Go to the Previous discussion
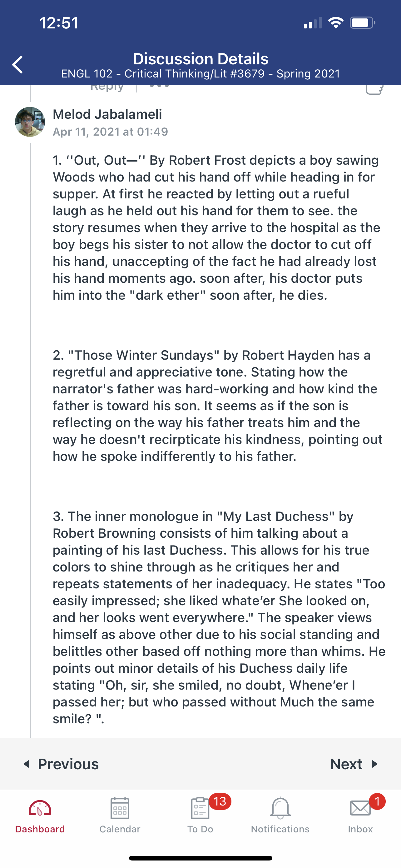Image resolution: width=401 pixels, height=868 pixels. 61,764
